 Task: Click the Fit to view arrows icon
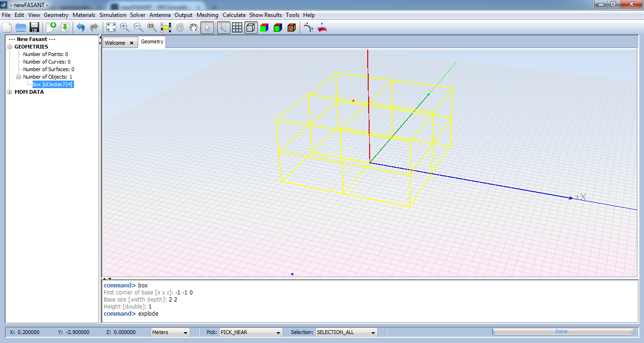tap(111, 27)
